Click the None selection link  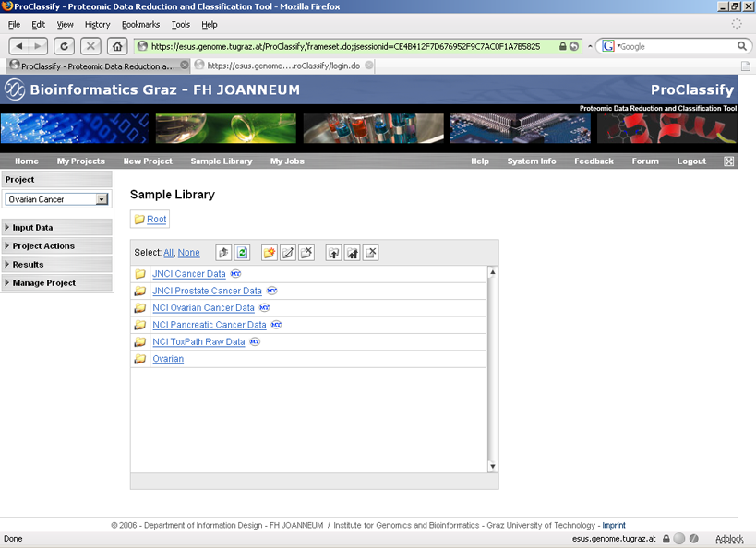click(x=188, y=253)
